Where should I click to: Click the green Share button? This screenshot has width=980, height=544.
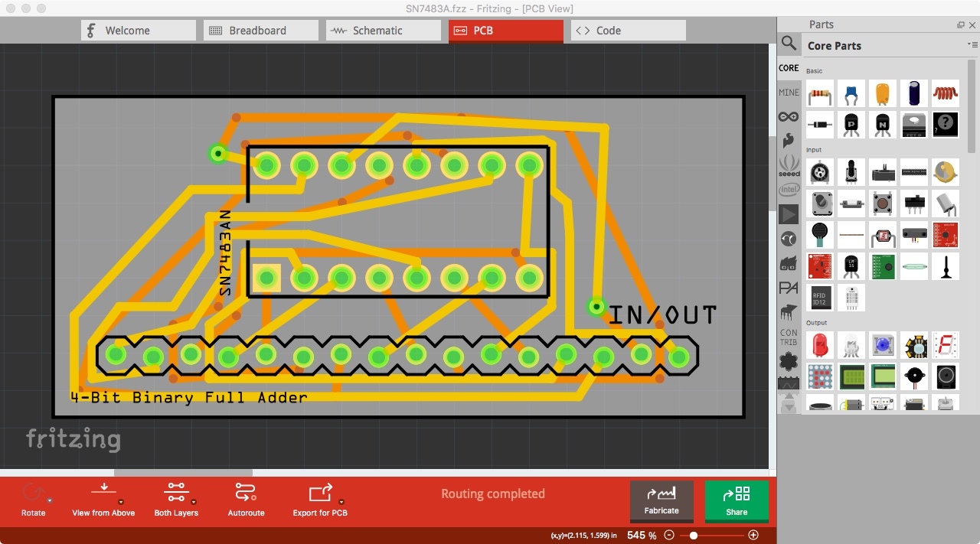(736, 501)
